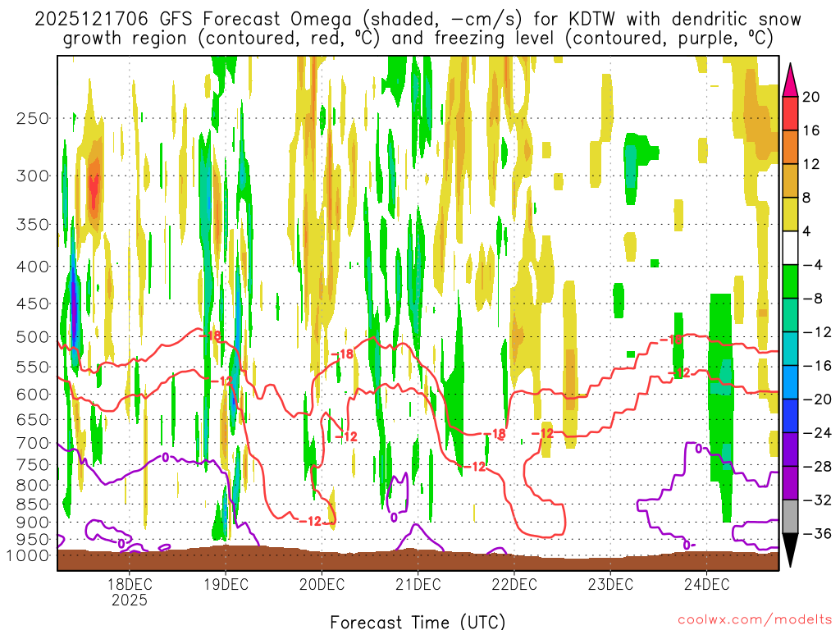Click the purple swatch between -24 and -28
Image resolution: width=840 pixels, height=630 pixels.
[x=790, y=449]
